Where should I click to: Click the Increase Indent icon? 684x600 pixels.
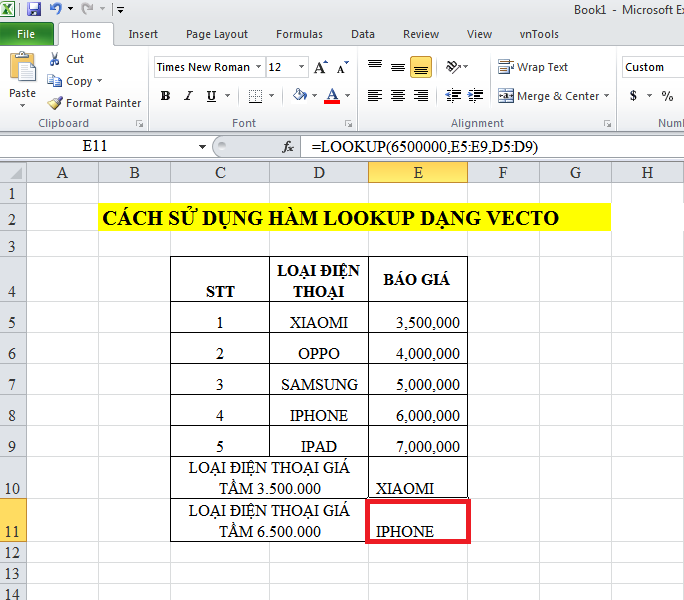pyautogui.click(x=475, y=96)
